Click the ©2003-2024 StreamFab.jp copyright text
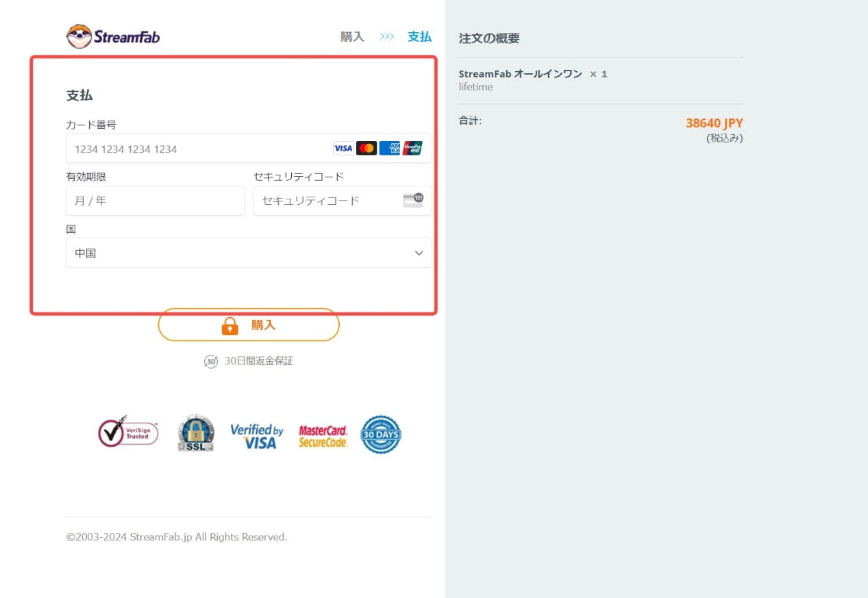Image resolution: width=868 pixels, height=598 pixels. click(177, 537)
